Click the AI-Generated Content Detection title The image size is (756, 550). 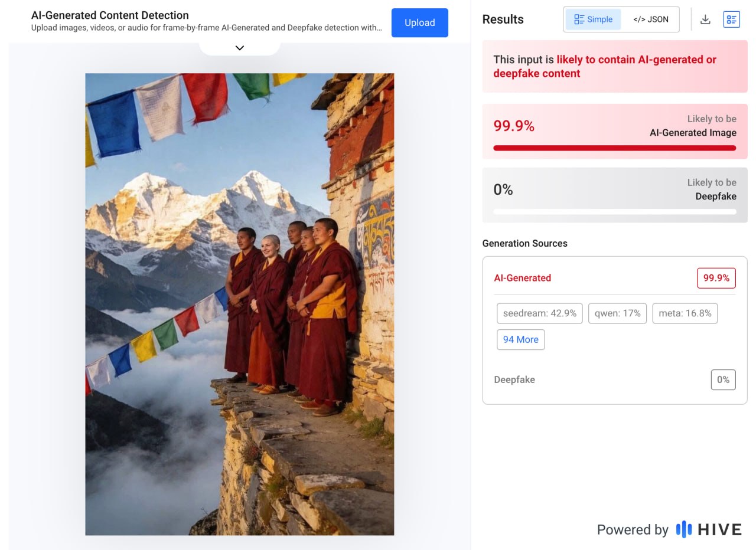click(x=110, y=15)
